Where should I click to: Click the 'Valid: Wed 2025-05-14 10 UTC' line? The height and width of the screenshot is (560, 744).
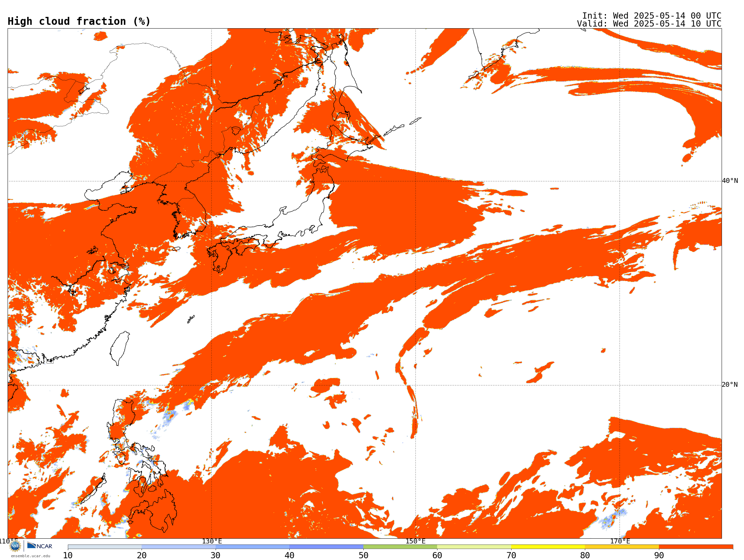click(x=649, y=24)
